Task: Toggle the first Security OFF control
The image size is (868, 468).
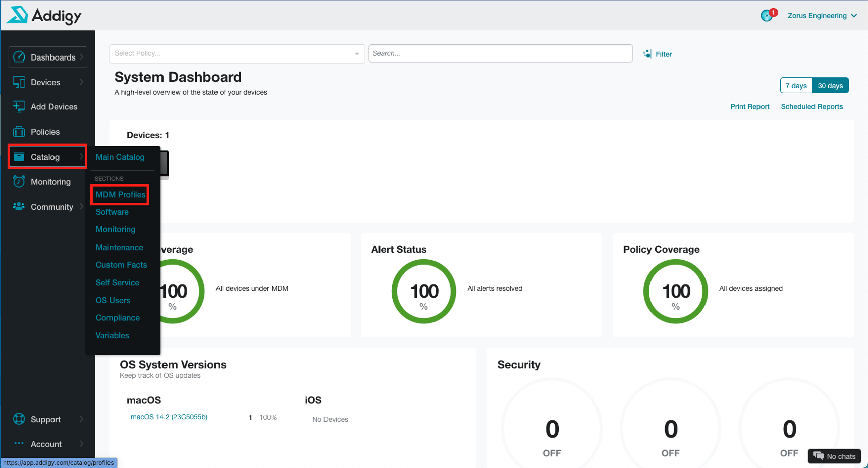Action: [x=552, y=429]
